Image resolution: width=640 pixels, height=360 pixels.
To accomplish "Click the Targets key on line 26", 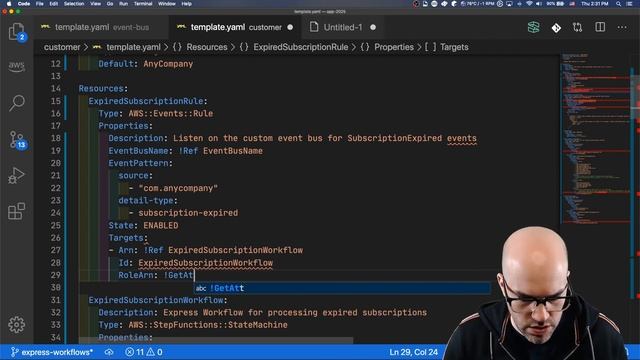I will pyautogui.click(x=126, y=238).
